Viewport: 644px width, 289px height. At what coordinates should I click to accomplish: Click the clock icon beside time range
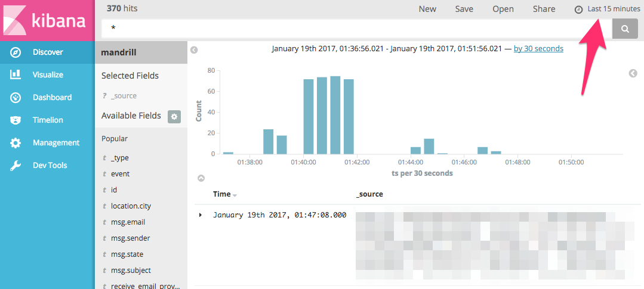coord(578,10)
